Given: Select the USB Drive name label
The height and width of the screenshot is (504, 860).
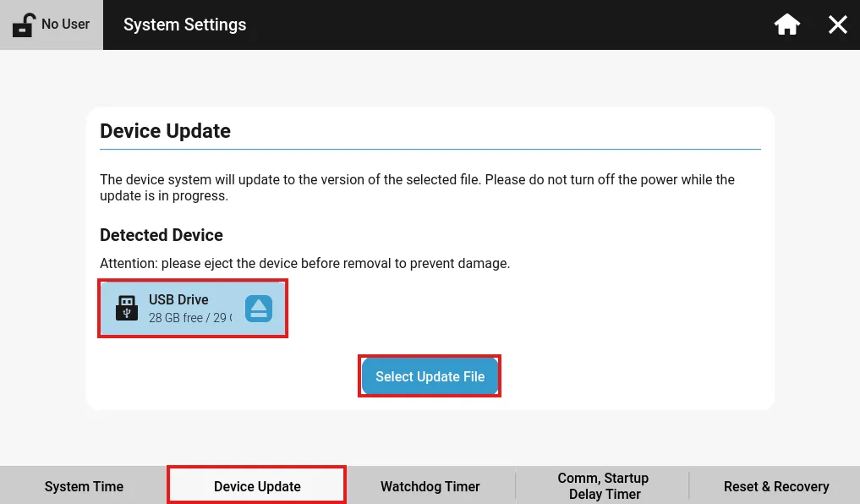Looking at the screenshot, I should (178, 299).
